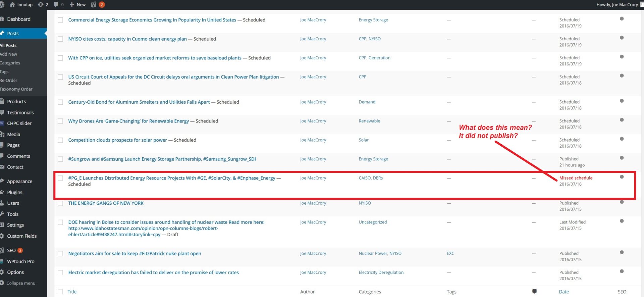Viewport: 644px width, 297px height.
Task: Open Re-Order submenu item
Action: click(x=9, y=80)
